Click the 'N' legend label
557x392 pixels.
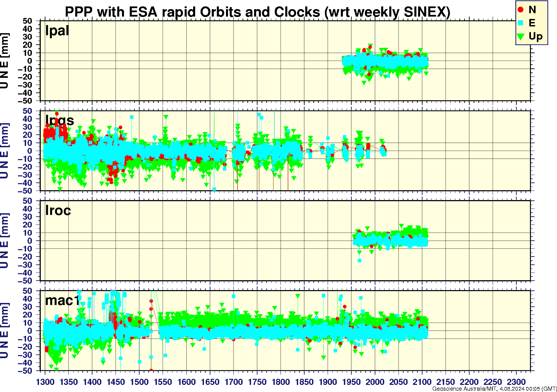click(532, 10)
